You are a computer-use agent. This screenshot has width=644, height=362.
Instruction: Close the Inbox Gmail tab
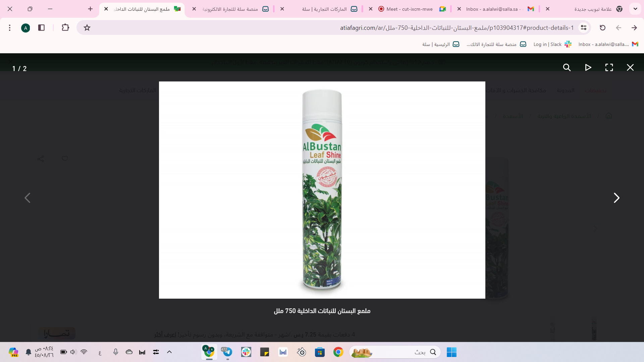459,9
